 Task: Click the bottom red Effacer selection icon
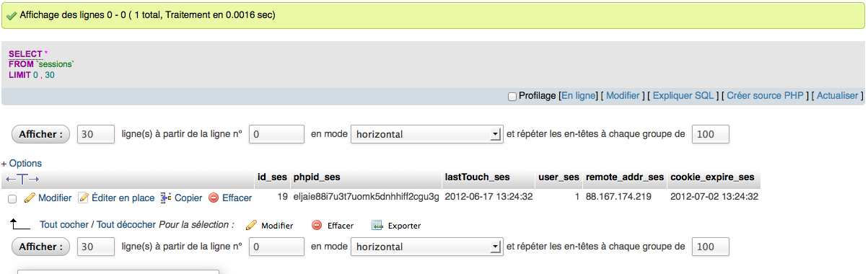click(317, 225)
